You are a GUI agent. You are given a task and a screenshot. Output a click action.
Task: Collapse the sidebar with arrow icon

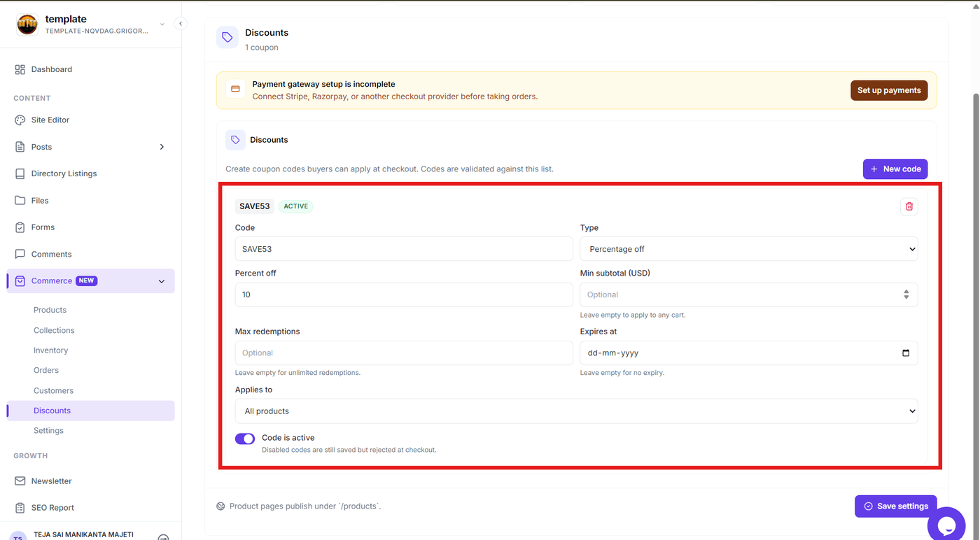tap(181, 24)
